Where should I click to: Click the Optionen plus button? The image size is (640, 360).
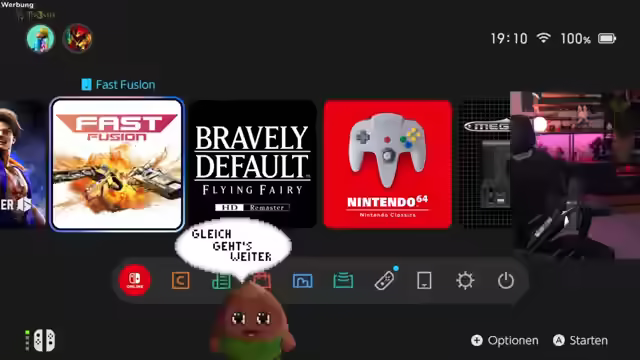pyautogui.click(x=504, y=340)
